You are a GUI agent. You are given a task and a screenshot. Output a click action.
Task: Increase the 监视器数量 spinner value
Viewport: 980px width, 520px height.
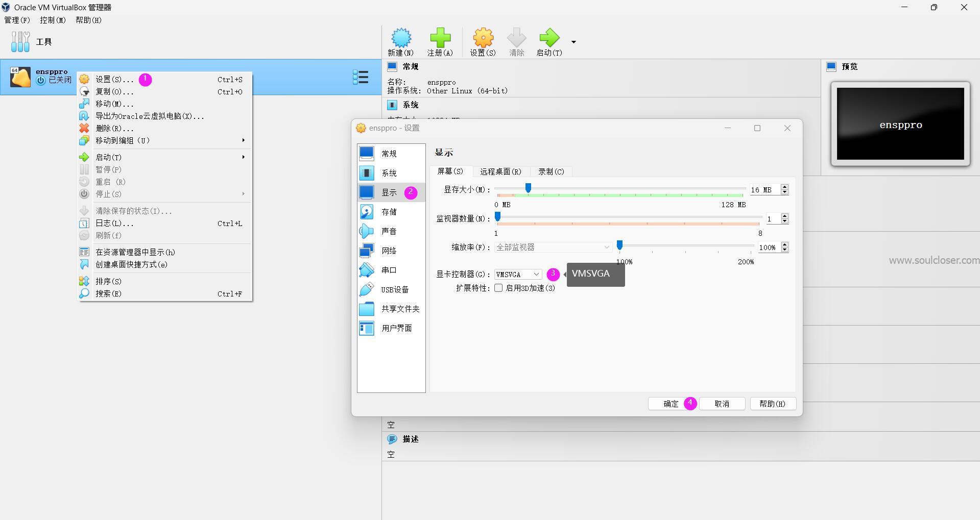(785, 216)
